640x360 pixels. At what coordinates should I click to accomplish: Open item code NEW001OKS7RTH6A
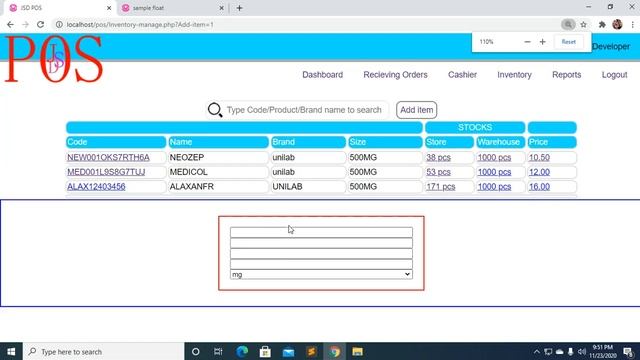(x=108, y=158)
